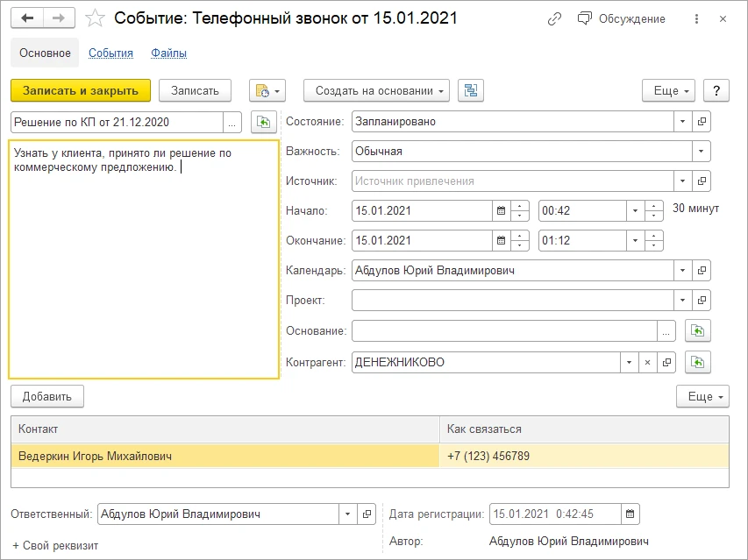Image resolution: width=748 pixels, height=560 pixels.
Task: Clear the Контрагент field with X
Action: 647,362
